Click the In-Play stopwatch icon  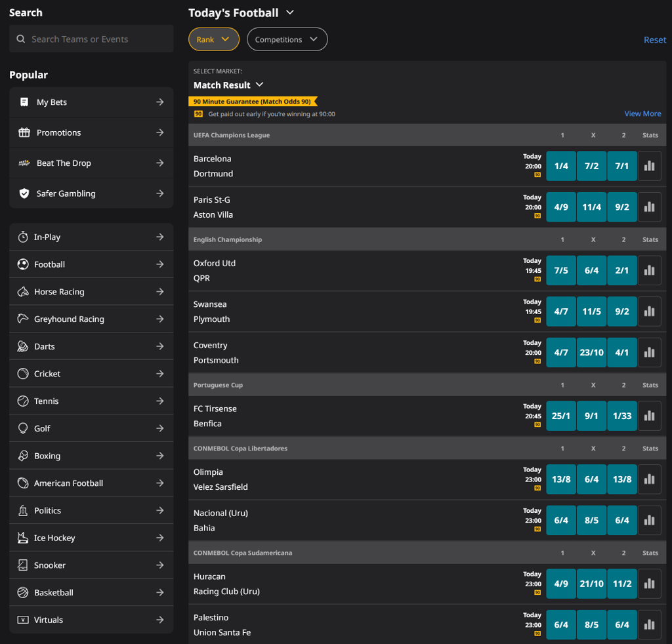(23, 237)
